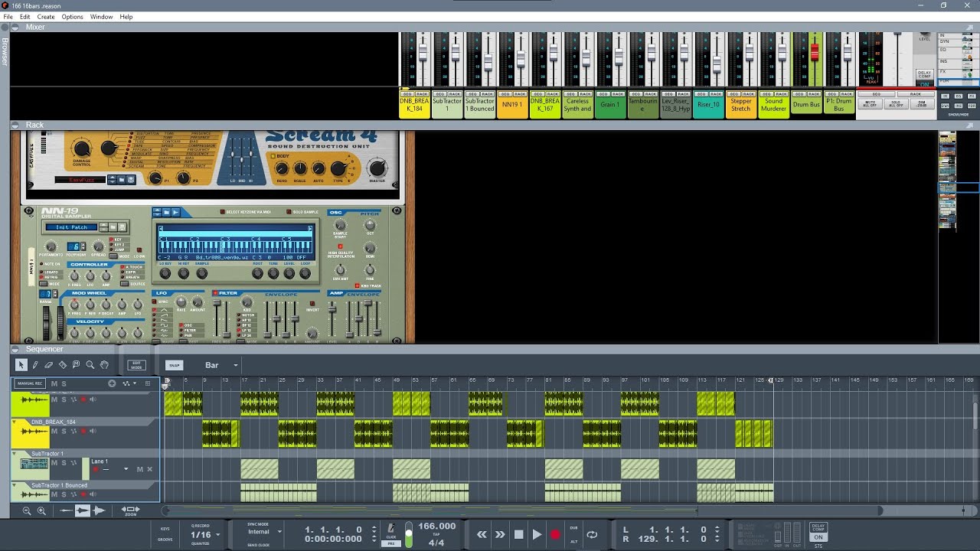Click Solo All Off in mixer
980x551 pixels.
coord(896,103)
